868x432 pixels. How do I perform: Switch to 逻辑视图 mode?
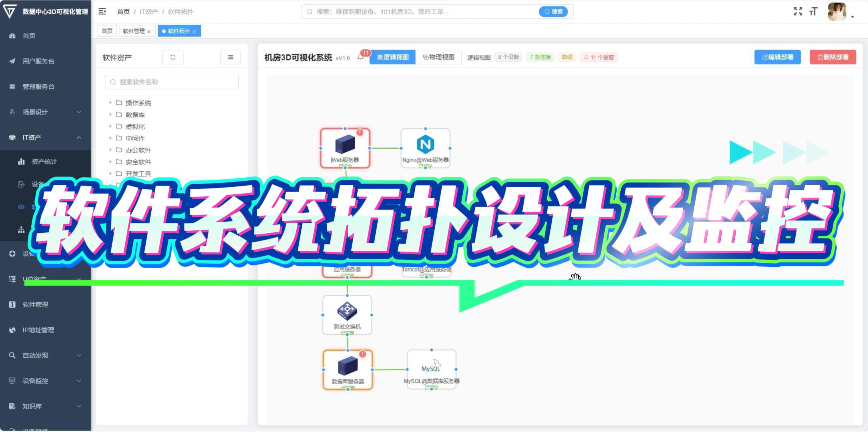point(392,57)
